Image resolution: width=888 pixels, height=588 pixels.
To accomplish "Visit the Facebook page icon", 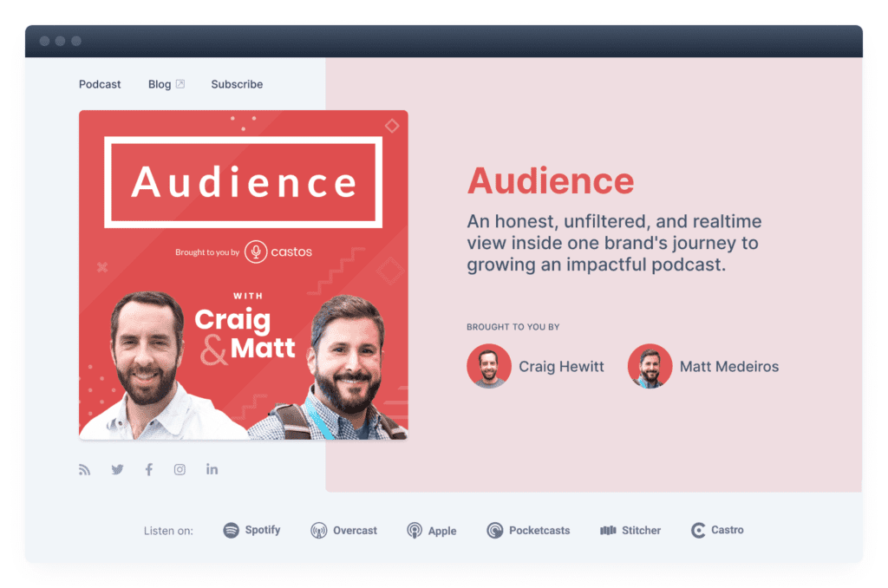I will pyautogui.click(x=149, y=470).
